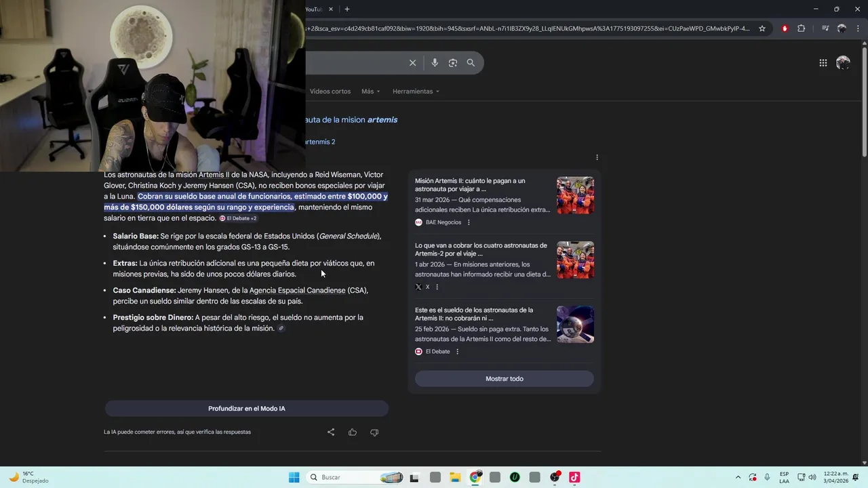This screenshot has height=488, width=868.
Task: Open Chrome extensions puzzle menu
Action: click(801, 28)
